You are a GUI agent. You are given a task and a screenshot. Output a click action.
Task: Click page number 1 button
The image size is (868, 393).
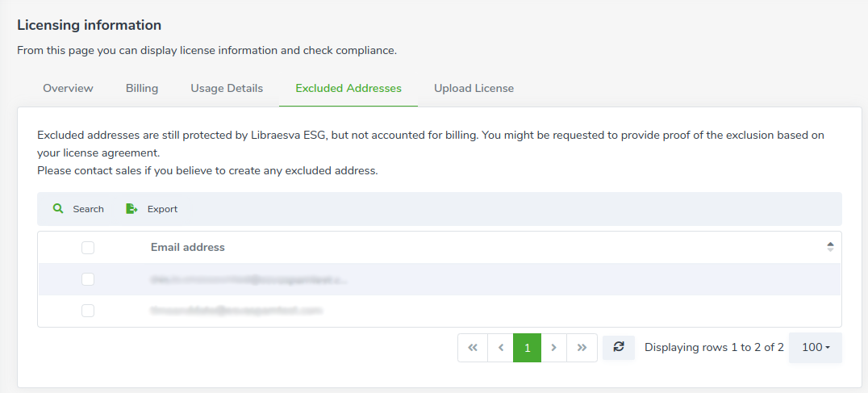[x=527, y=348]
